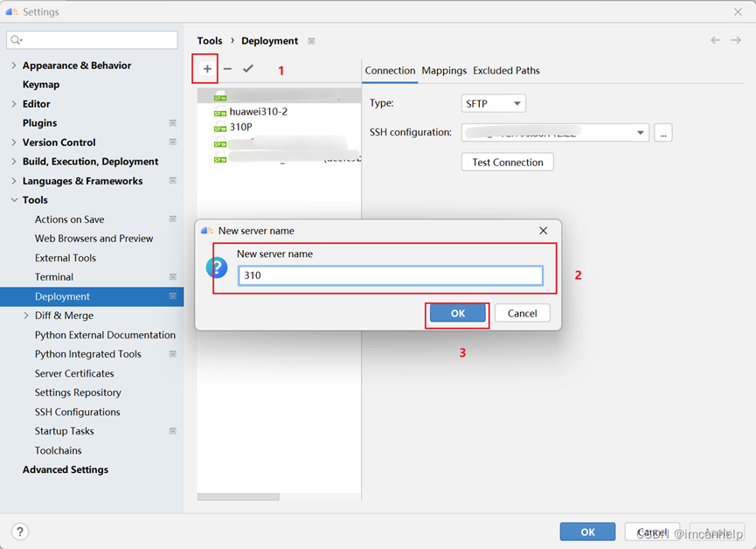Remove selected server using the minus icon
Viewport: 756px width, 549px height.
226,68
